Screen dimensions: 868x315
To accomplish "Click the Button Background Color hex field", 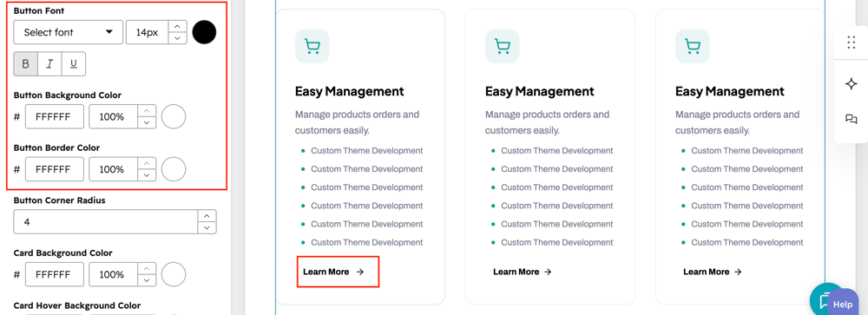I will pos(54,116).
